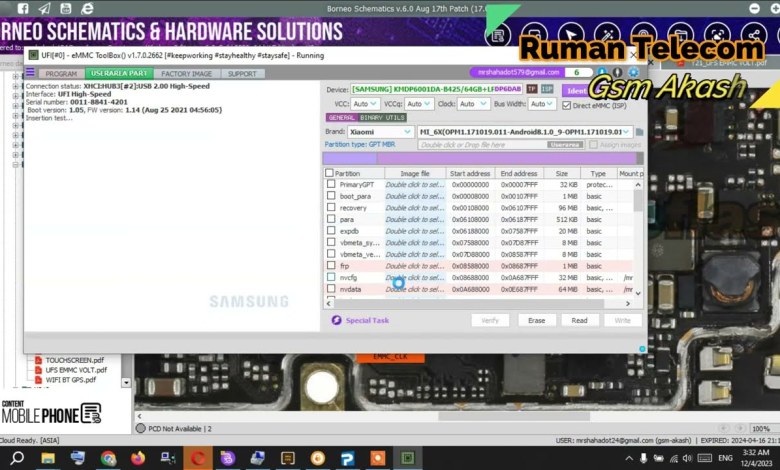Viewport: 780px width, 470px height.
Task: Open the Bus Width dropdown
Action: [542, 103]
